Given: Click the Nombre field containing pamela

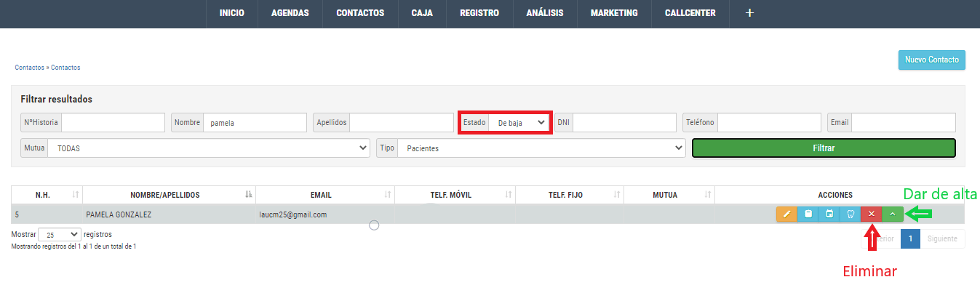Looking at the screenshot, I should click(255, 123).
